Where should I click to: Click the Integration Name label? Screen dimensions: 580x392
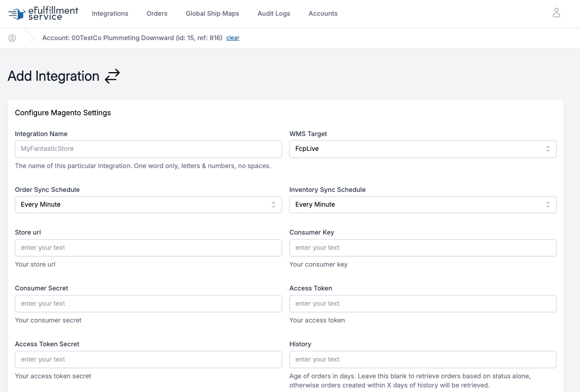pyautogui.click(x=41, y=134)
